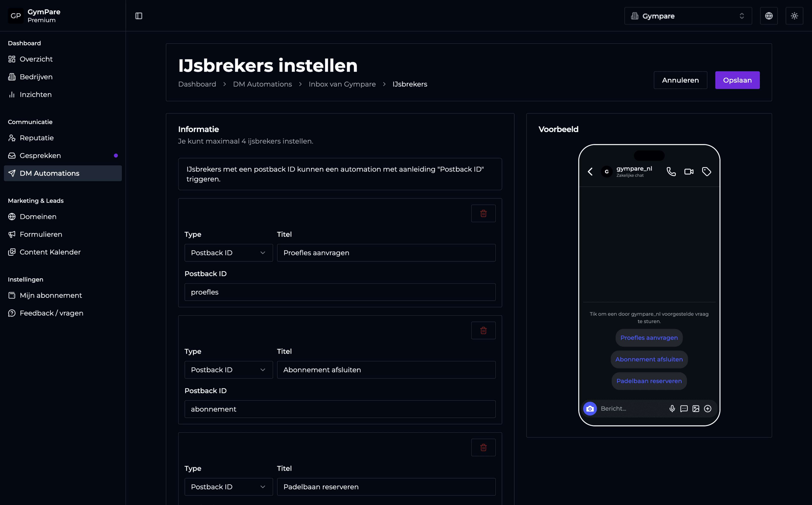Open Type dropdown for Abonnement afsluiten

pyautogui.click(x=229, y=370)
